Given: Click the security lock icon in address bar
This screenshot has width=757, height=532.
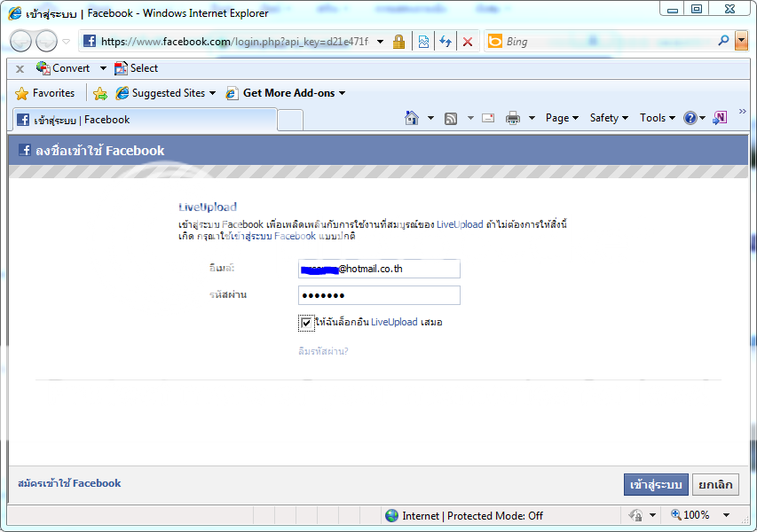Looking at the screenshot, I should (x=398, y=42).
